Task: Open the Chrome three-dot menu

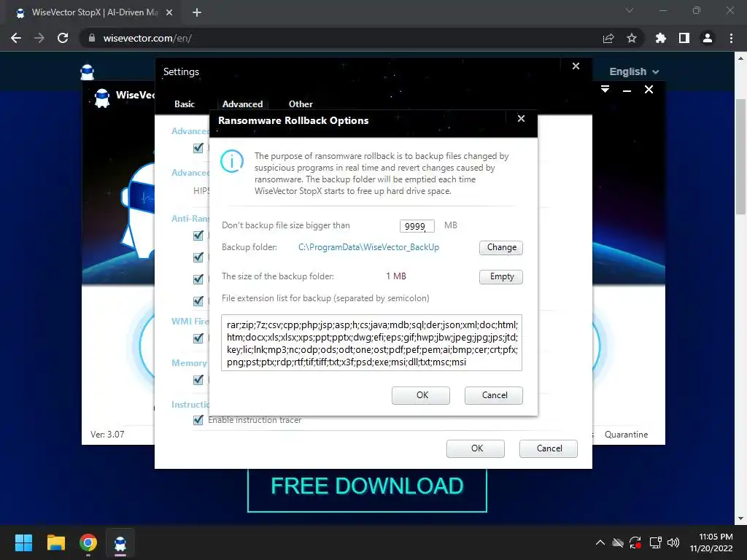Action: click(x=731, y=38)
